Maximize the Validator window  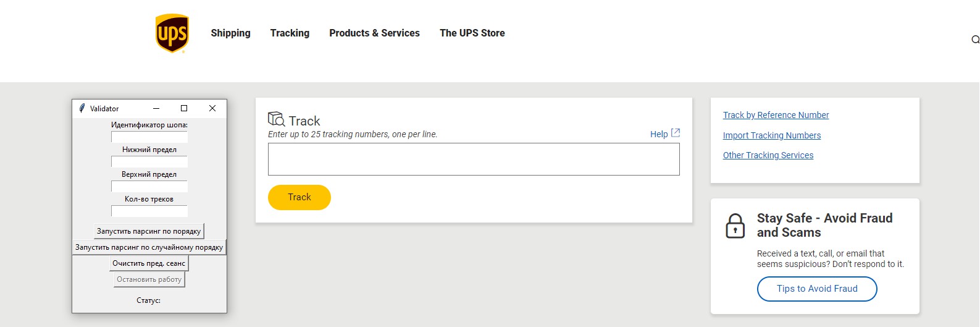pyautogui.click(x=184, y=108)
